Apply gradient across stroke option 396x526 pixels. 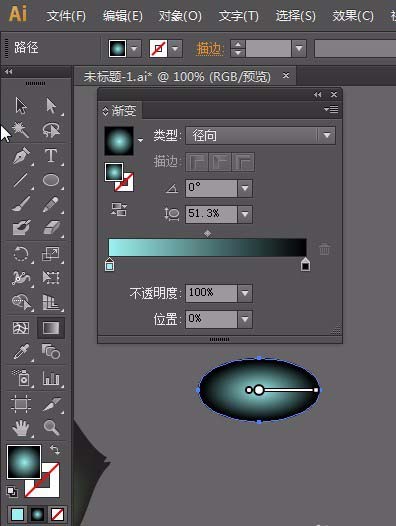(x=243, y=162)
